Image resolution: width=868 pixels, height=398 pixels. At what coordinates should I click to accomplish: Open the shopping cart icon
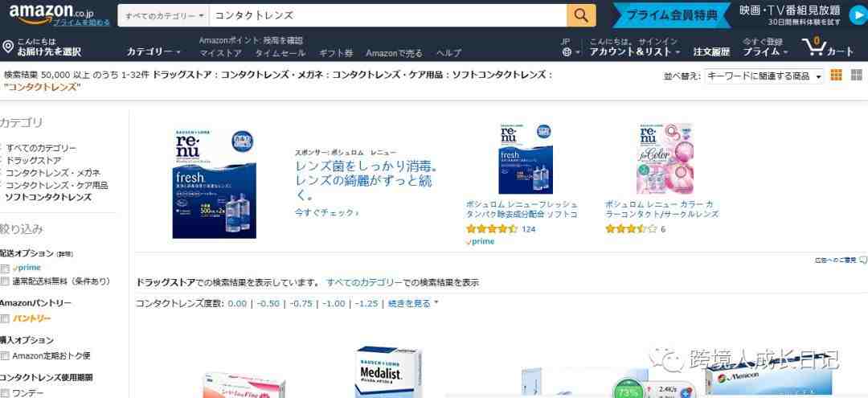click(813, 47)
